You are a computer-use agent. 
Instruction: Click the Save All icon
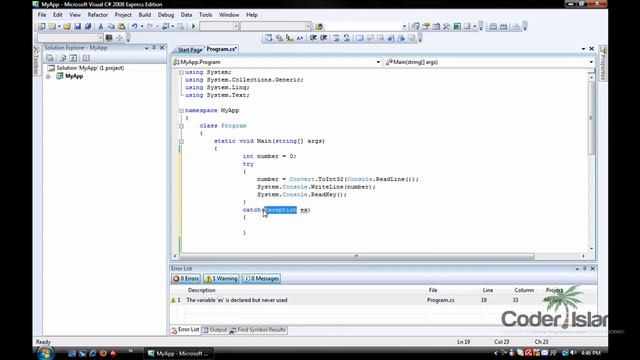coord(88,27)
